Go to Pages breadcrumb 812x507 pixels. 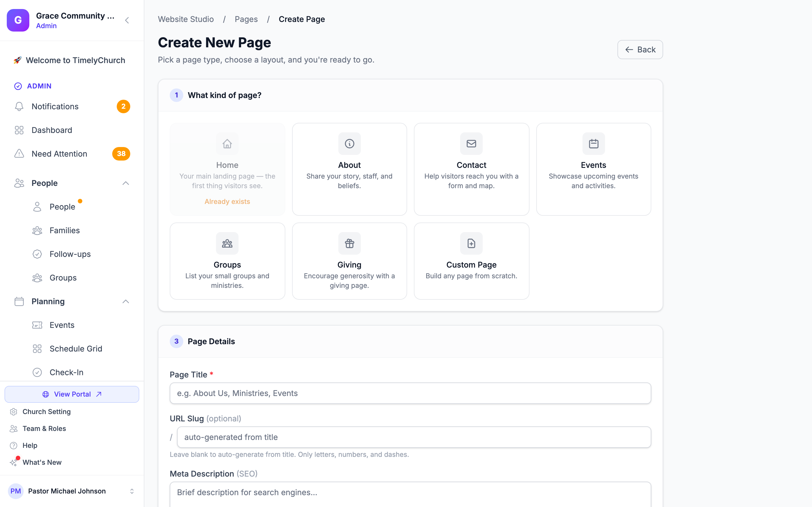coord(246,19)
